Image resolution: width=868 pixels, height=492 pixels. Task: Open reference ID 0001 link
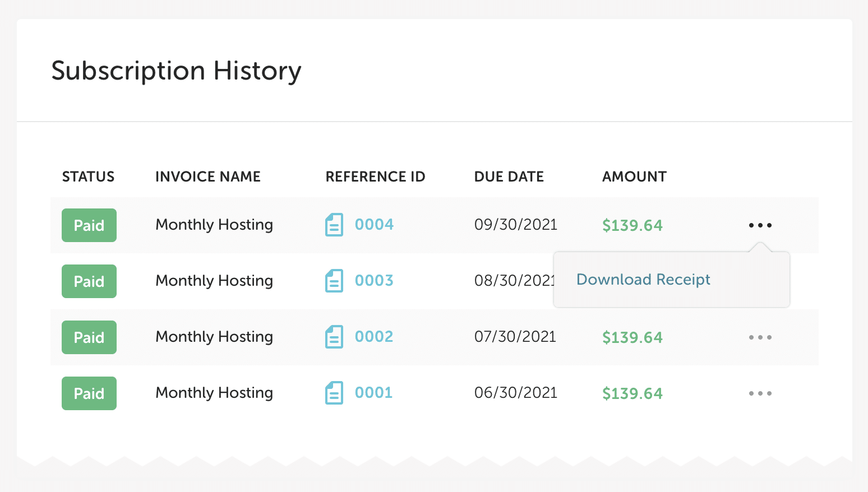pos(373,393)
